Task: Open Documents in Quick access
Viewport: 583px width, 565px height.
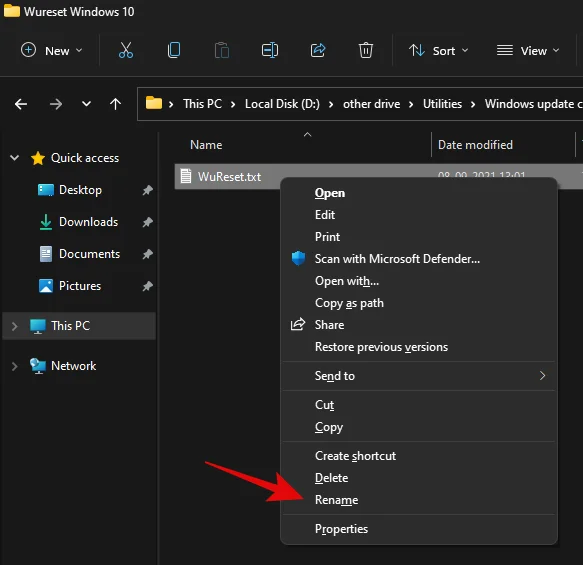Action: (x=89, y=254)
